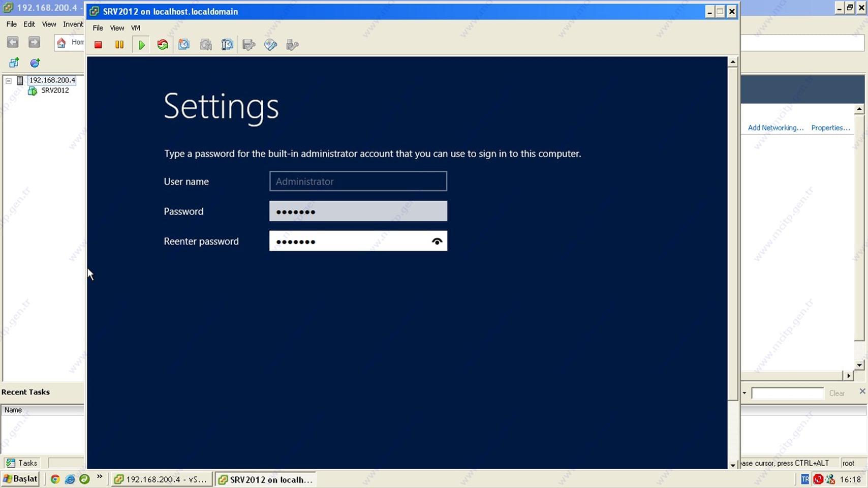Launch the green browser icon in quick launch
This screenshot has height=488, width=868.
click(x=84, y=479)
